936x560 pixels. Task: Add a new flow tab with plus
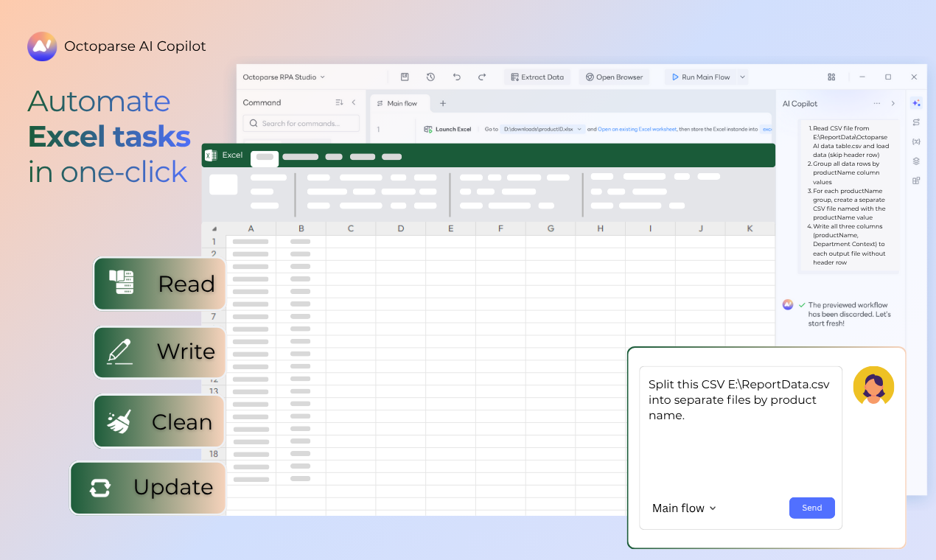point(443,104)
